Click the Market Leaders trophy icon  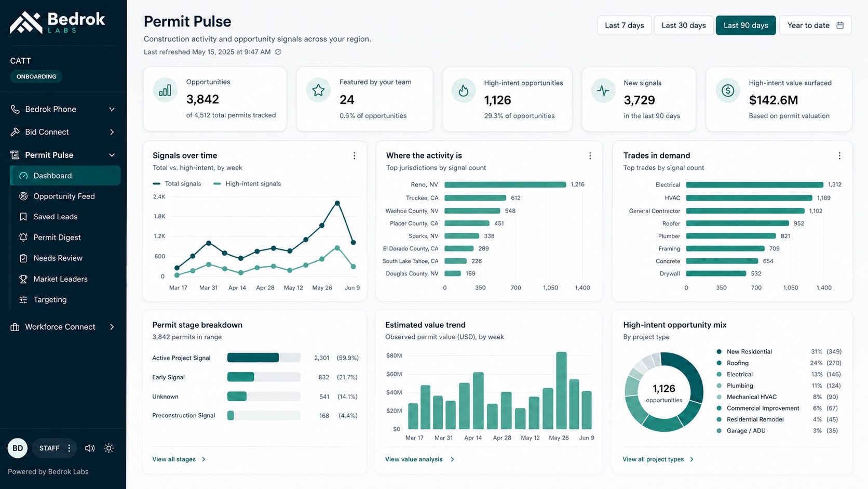click(x=23, y=279)
